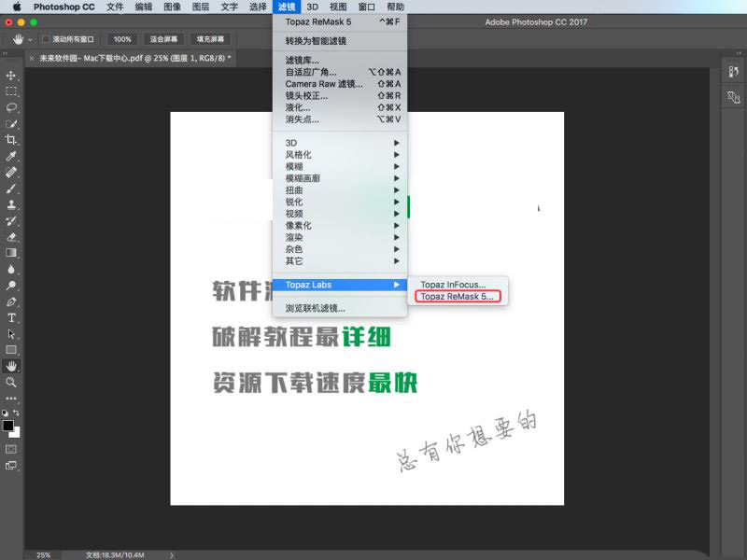The image size is (747, 560).
Task: Open the 3D menu in menu bar
Action: (313, 7)
